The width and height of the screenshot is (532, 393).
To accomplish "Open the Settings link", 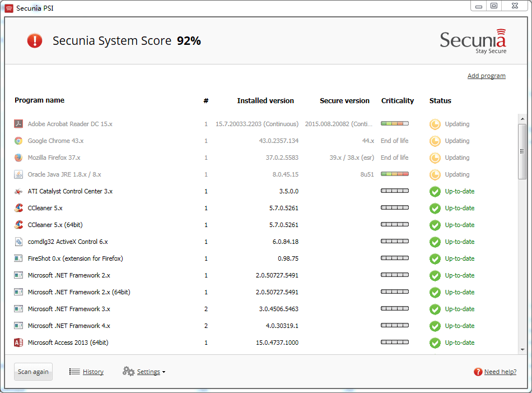I will (x=148, y=372).
